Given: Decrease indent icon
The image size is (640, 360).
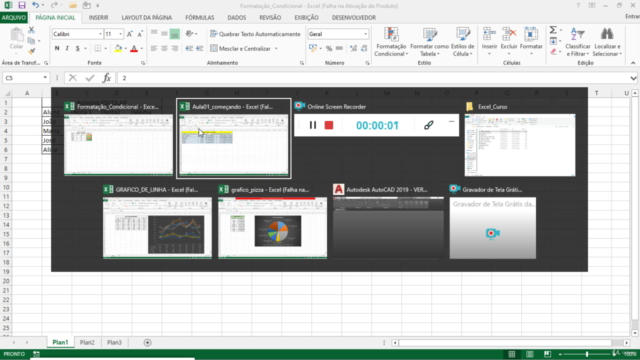Looking at the screenshot, I should [x=189, y=48].
